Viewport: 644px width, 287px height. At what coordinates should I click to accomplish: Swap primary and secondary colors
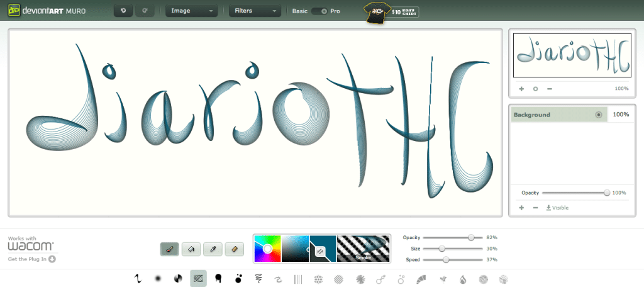click(320, 250)
